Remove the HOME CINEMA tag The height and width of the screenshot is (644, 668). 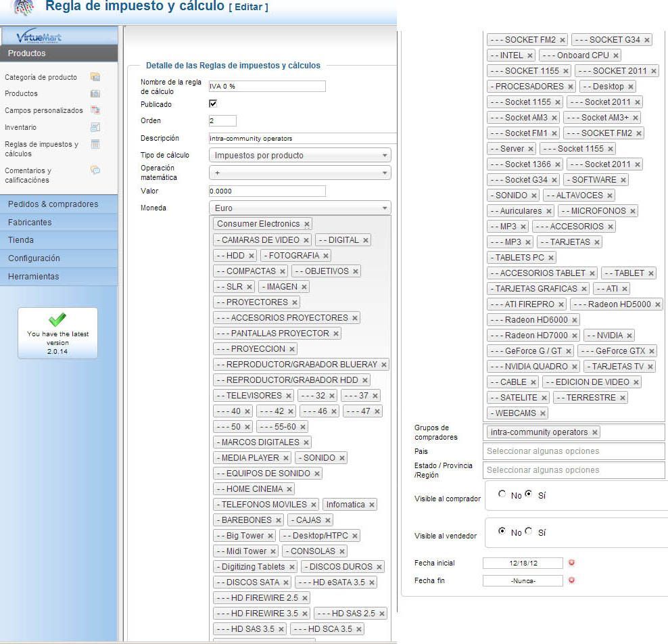point(289,489)
